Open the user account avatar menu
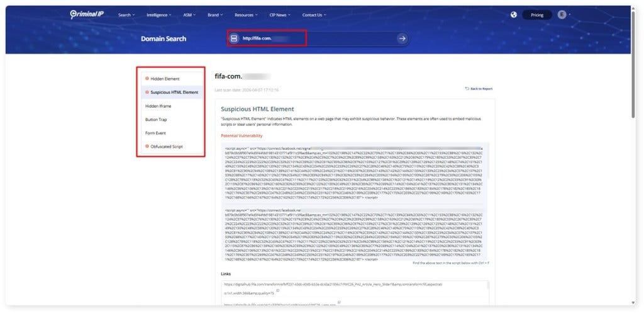 (x=562, y=15)
